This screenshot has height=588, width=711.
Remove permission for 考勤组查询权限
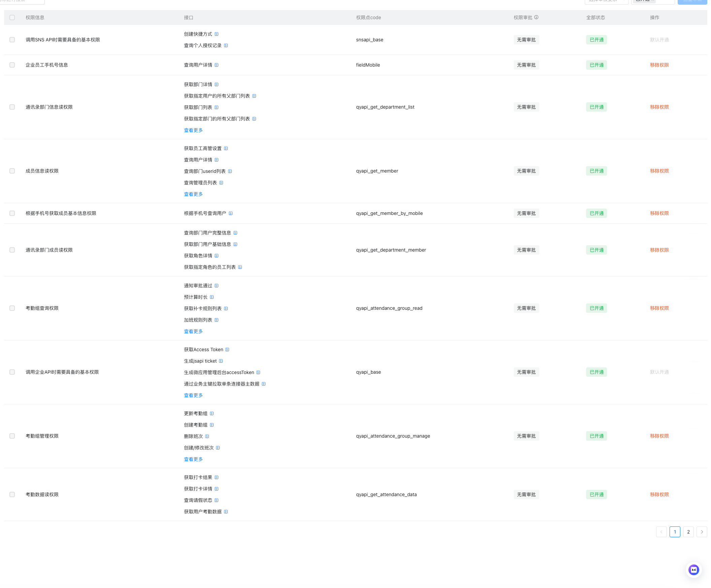(659, 308)
